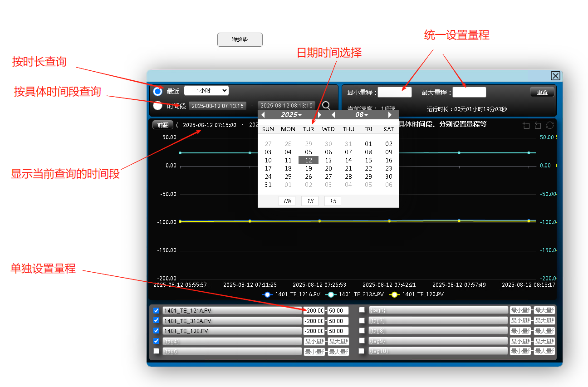
Task: Go to previous year in calendar
Action: 263,115
